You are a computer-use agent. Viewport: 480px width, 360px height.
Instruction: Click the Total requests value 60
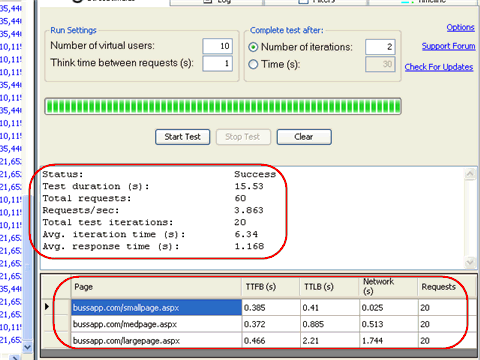click(240, 198)
